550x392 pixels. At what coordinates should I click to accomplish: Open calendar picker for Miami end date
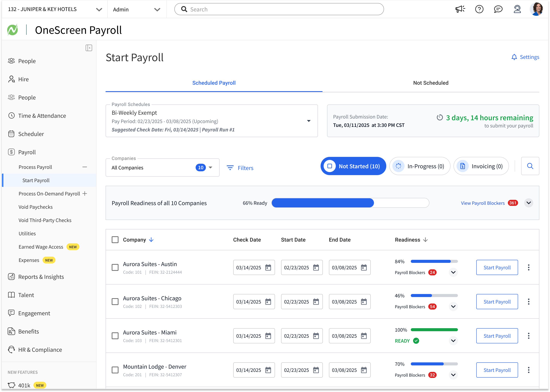coord(364,336)
